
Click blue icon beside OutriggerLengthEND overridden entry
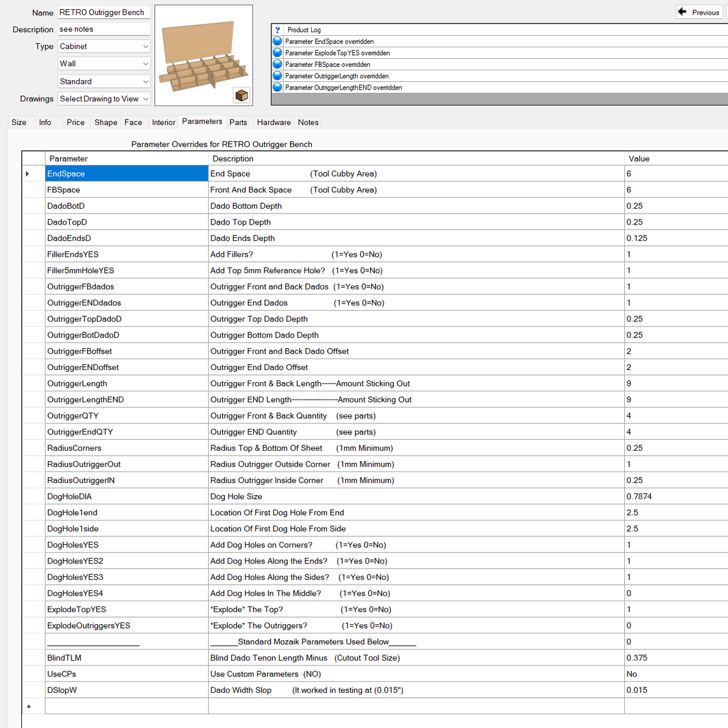(x=277, y=87)
